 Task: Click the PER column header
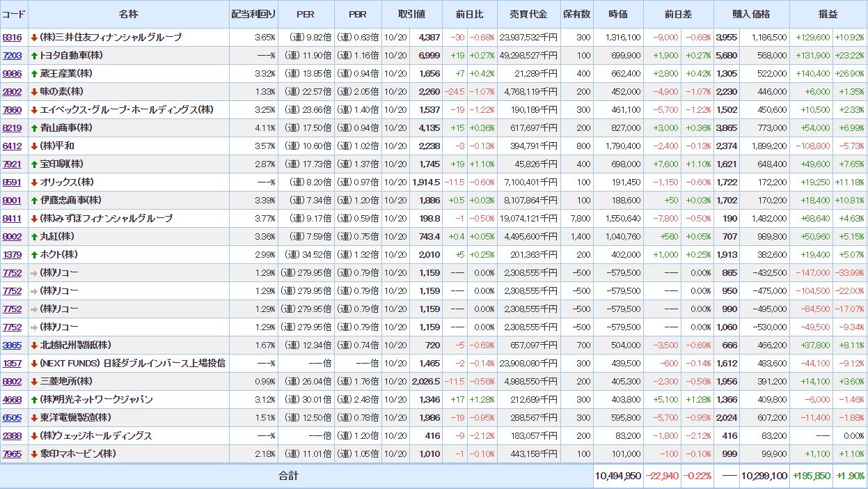pyautogui.click(x=306, y=14)
